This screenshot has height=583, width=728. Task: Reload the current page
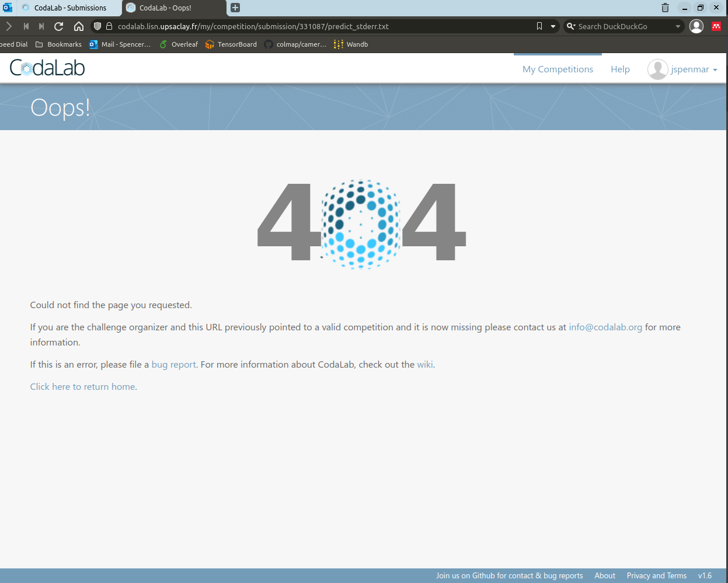click(x=58, y=26)
